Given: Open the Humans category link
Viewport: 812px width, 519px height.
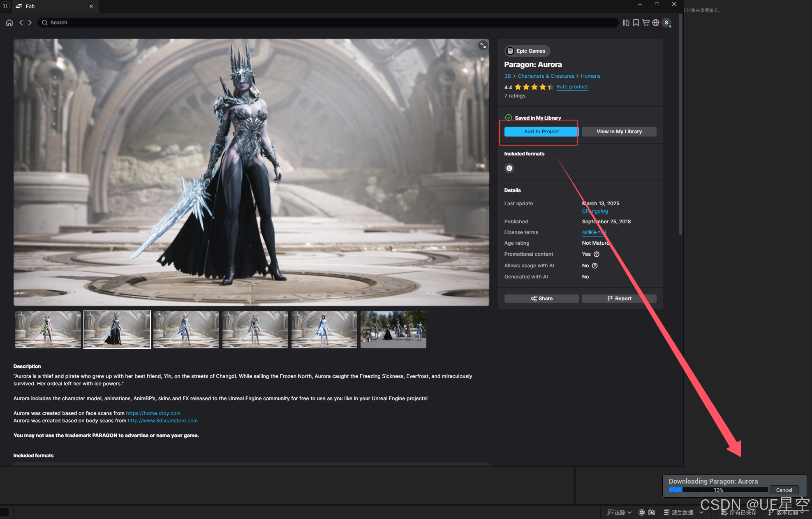Looking at the screenshot, I should tap(590, 76).
